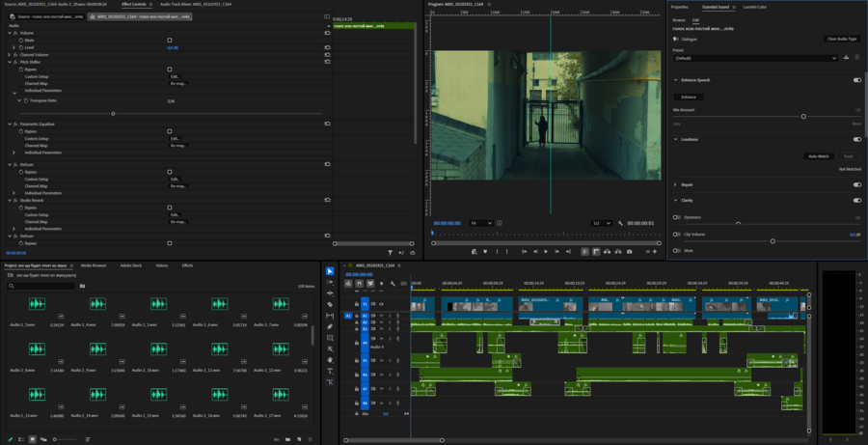Image resolution: width=868 pixels, height=445 pixels.
Task: Collapse the Pitch Shifter effect
Action: (x=10, y=62)
